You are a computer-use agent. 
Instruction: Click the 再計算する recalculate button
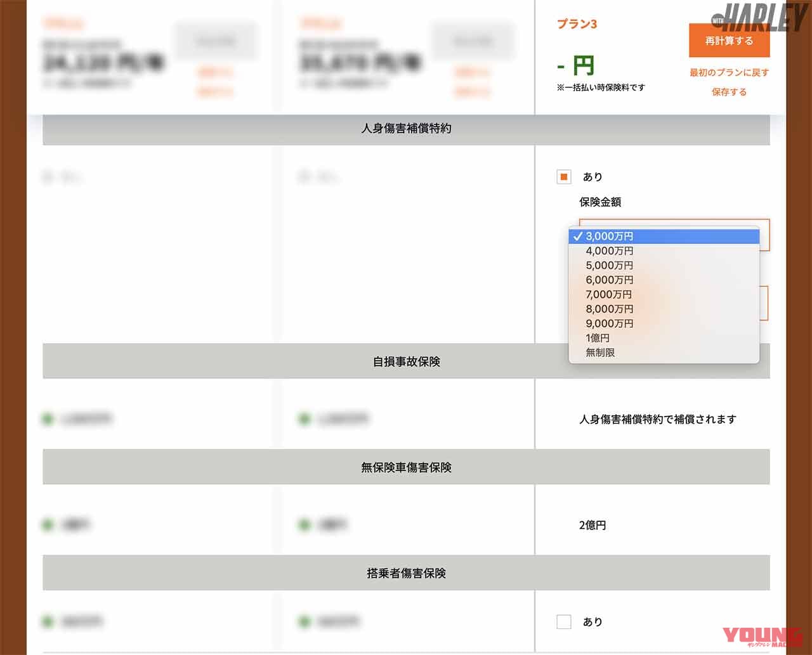[x=729, y=41]
